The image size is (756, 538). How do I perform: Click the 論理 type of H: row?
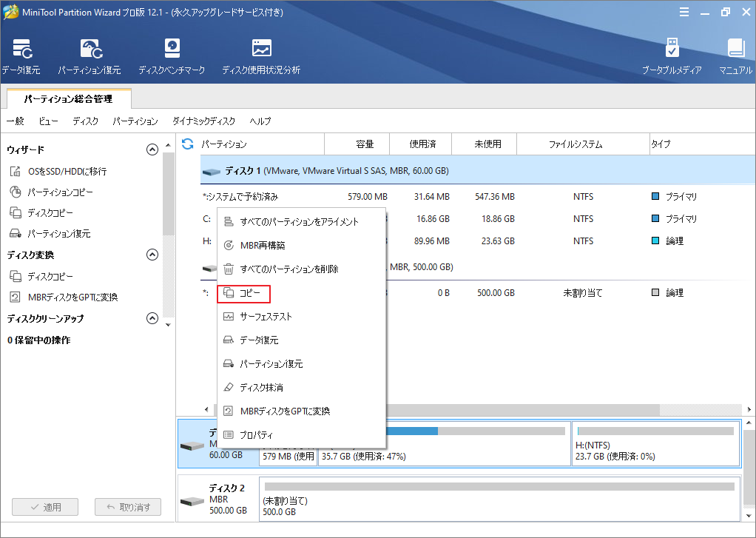click(675, 241)
